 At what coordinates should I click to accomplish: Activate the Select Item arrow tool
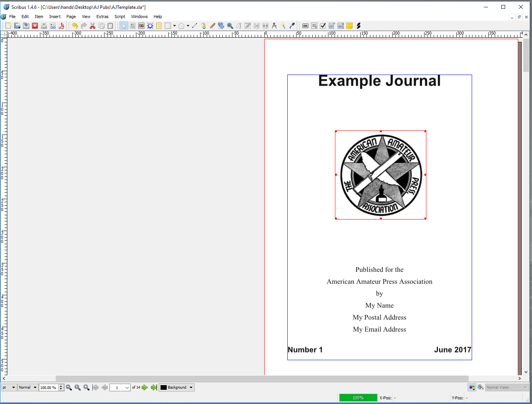(x=124, y=26)
